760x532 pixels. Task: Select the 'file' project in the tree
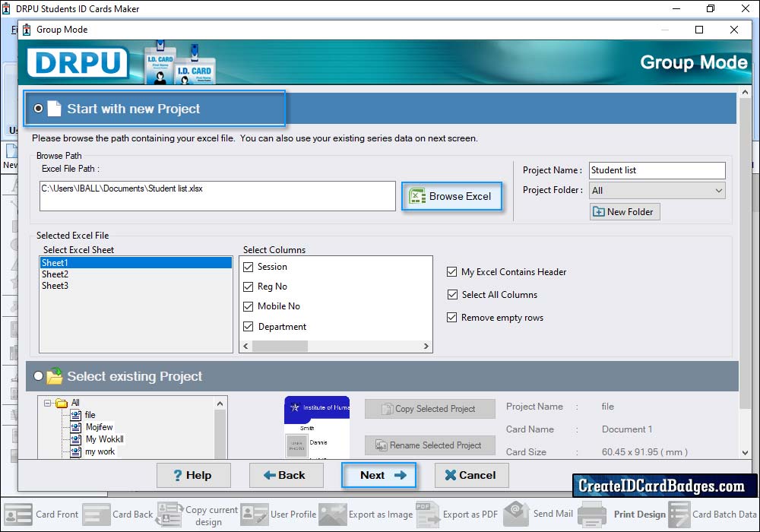click(x=90, y=415)
